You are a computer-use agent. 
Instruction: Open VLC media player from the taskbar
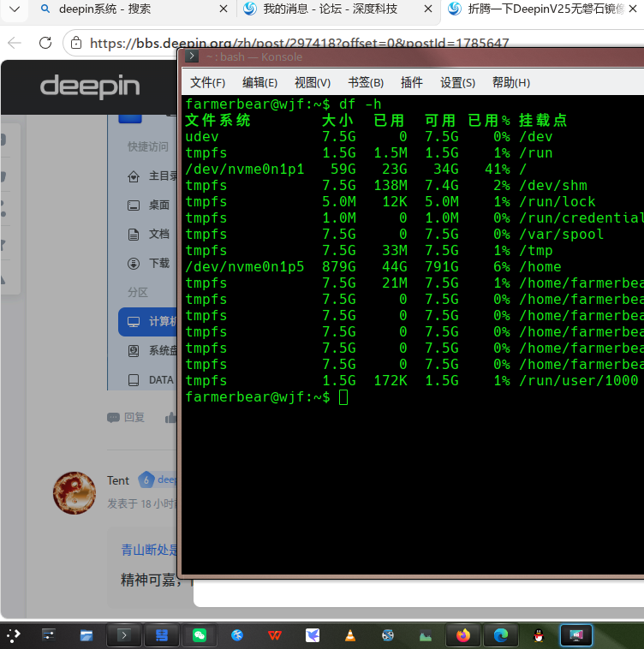point(350,635)
